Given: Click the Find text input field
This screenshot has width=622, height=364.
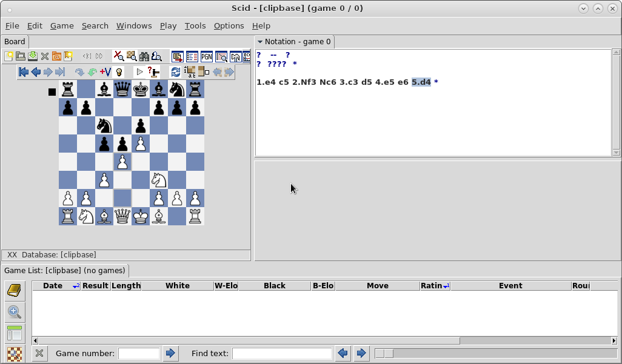Looking at the screenshot, I should 282,353.
